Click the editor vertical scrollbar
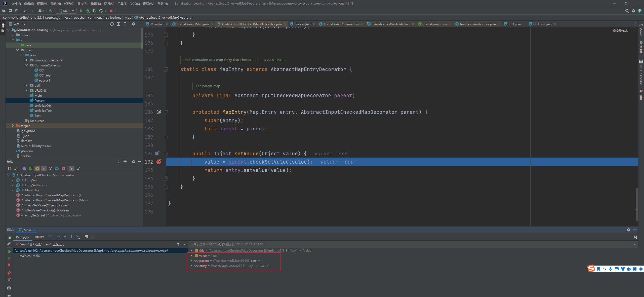Viewport: 644px width, 297px height. tap(637, 204)
